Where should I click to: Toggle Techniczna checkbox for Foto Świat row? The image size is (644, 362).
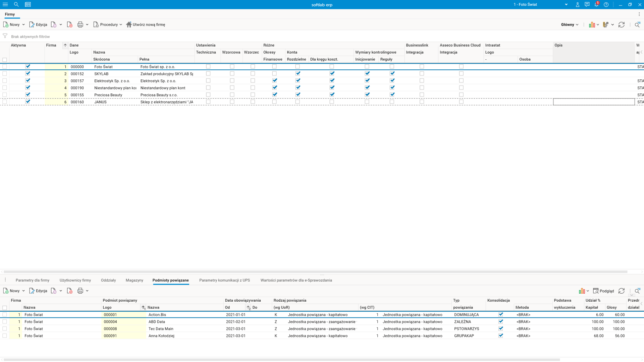coord(208,66)
